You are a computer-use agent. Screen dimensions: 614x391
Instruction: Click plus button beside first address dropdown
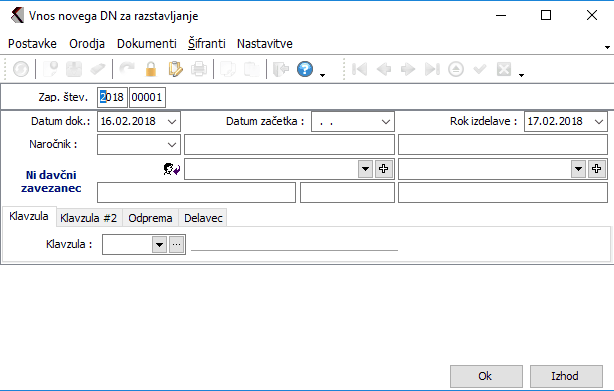point(384,169)
